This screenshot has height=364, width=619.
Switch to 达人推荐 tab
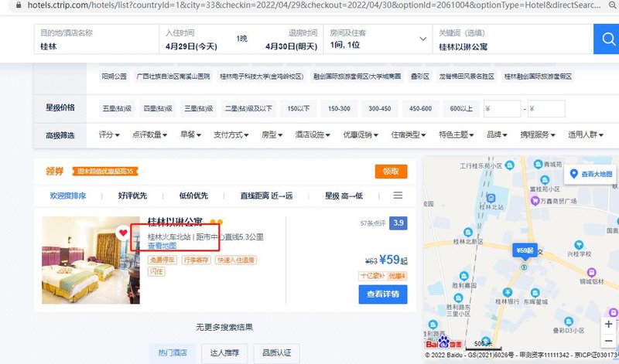coord(224,352)
